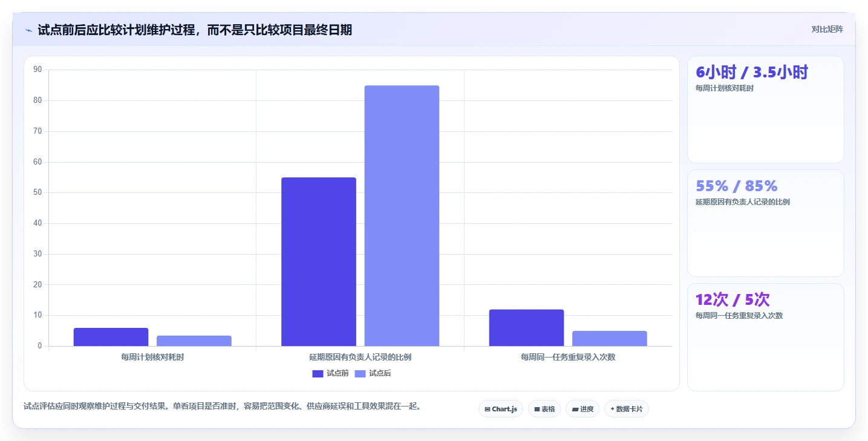Image resolution: width=868 pixels, height=441 pixels.
Task: Click the 试点后 bar for 每周计划核对耗时
Action: (194, 341)
